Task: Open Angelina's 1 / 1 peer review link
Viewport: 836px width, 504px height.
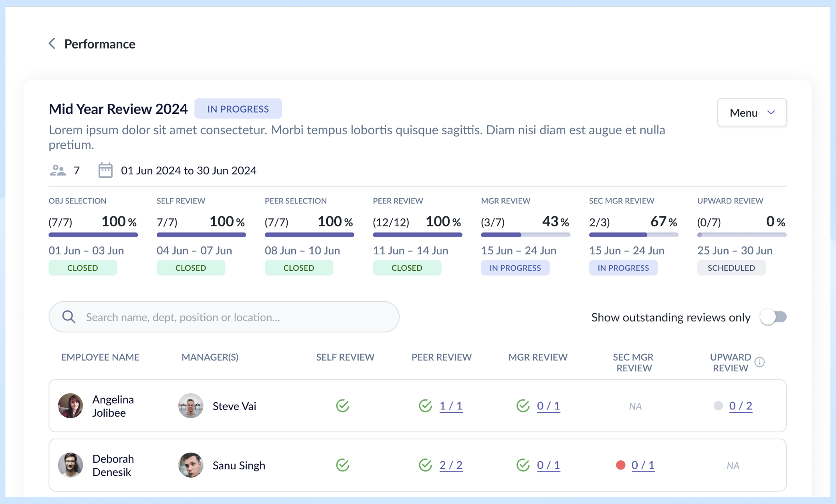Action: (x=451, y=406)
